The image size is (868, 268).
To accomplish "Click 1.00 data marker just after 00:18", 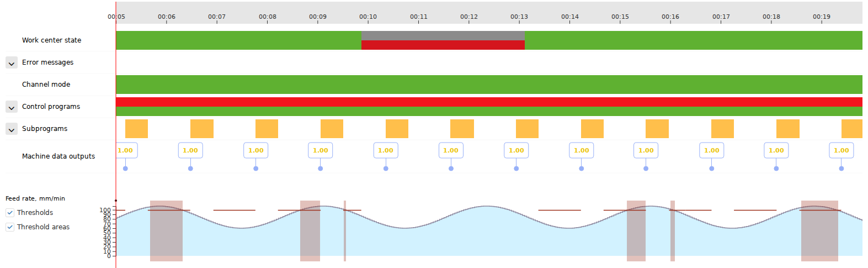I will 776,150.
